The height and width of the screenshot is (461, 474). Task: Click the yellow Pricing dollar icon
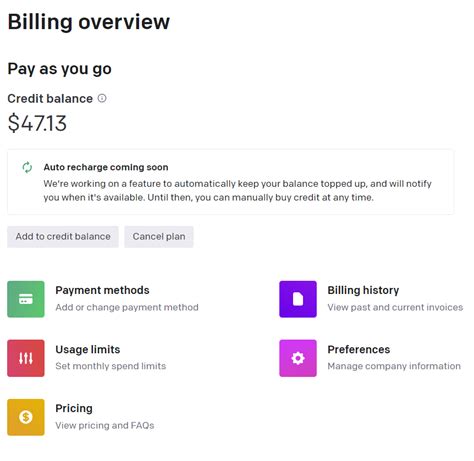(x=26, y=417)
